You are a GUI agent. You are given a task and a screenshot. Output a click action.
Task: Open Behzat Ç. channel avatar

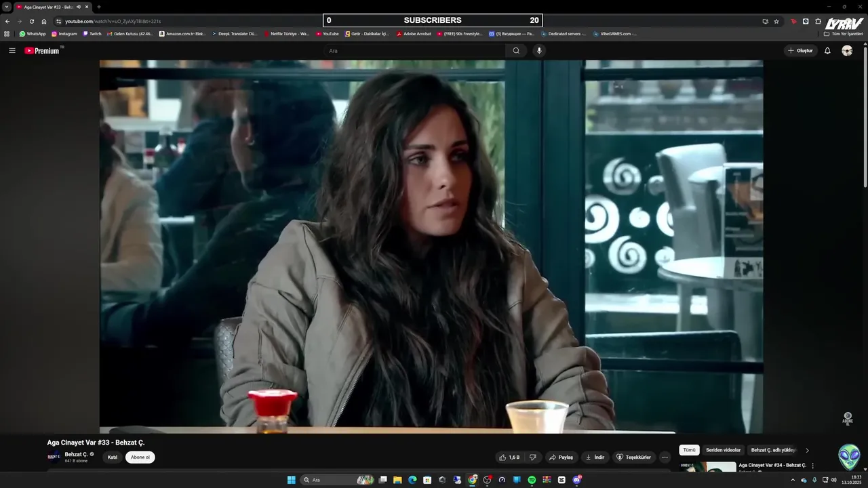click(54, 457)
